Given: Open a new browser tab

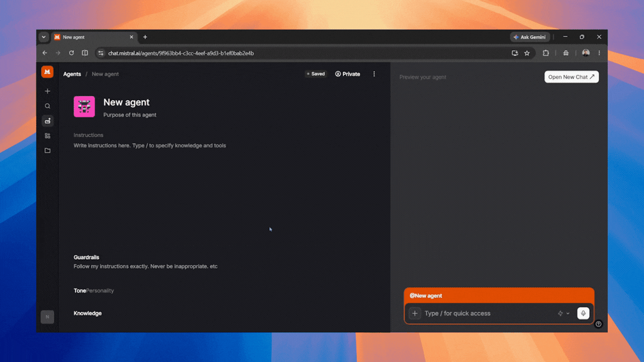Looking at the screenshot, I should click(145, 37).
